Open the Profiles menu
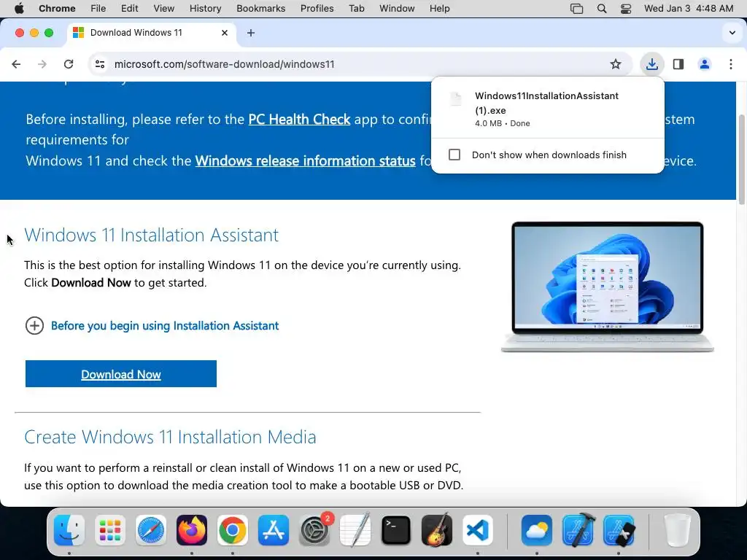Image resolution: width=747 pixels, height=560 pixels. point(317,9)
